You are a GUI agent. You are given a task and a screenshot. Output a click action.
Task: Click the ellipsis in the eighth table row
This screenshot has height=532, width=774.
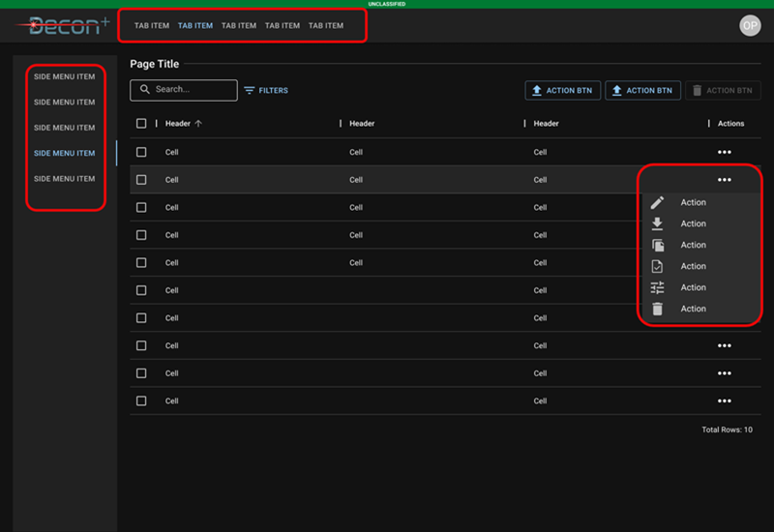click(724, 345)
